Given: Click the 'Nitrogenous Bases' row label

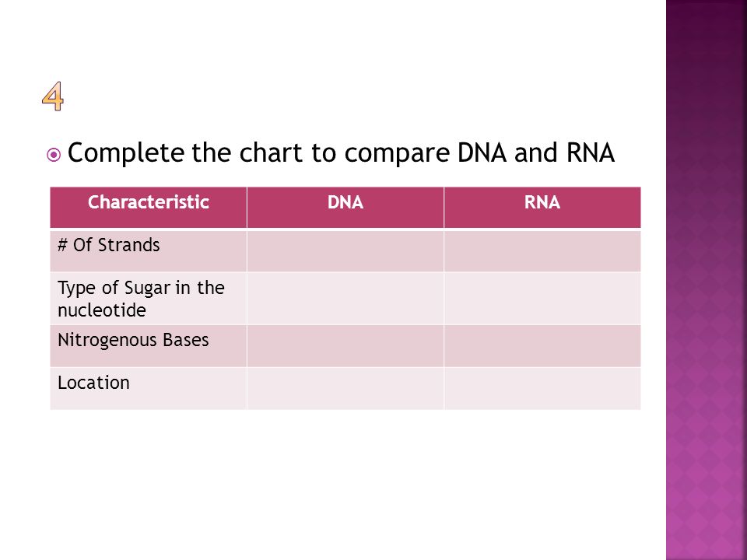Looking at the screenshot, I should [133, 340].
